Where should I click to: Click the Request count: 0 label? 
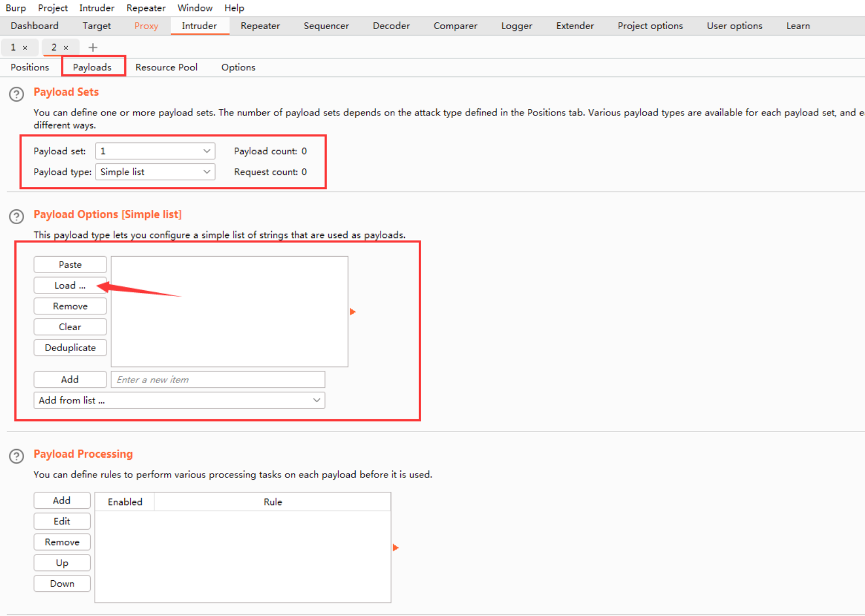(271, 172)
